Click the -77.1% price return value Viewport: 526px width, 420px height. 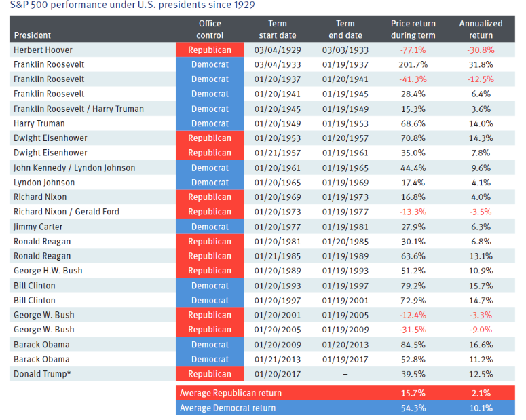pyautogui.click(x=413, y=50)
